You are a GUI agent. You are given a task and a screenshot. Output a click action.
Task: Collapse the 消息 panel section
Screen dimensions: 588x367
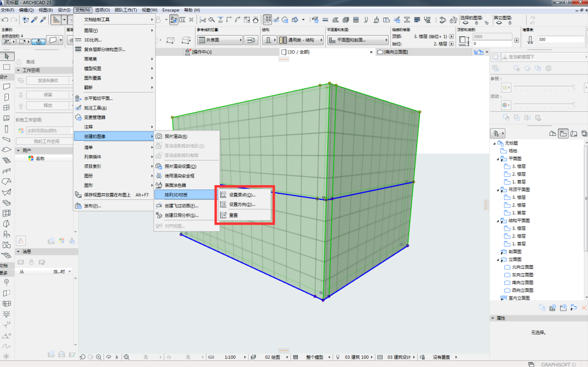[18, 251]
